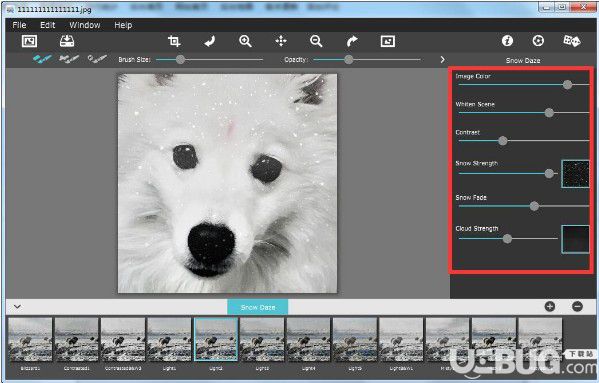Image resolution: width=599 pixels, height=383 pixels.
Task: Adjust the Snow Fade slider
Action: pyautogui.click(x=523, y=207)
